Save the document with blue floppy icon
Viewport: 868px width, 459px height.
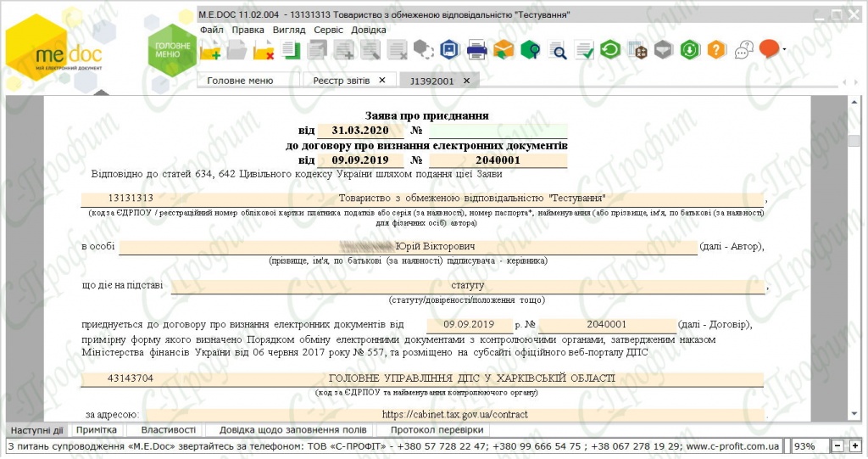450,50
